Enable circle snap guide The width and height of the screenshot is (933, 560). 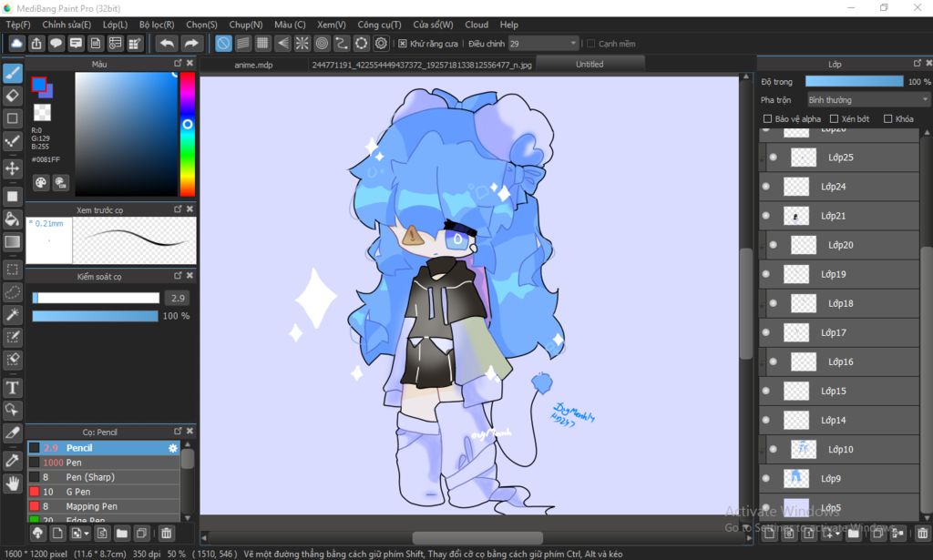(322, 44)
